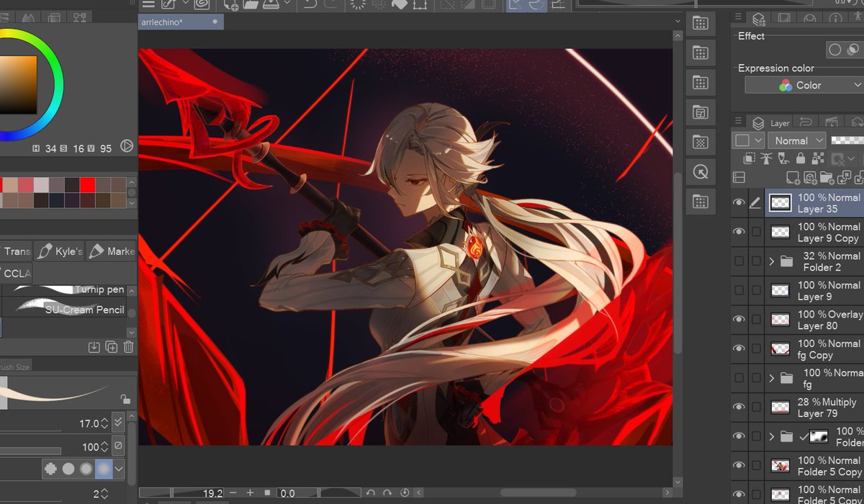
Task: Click the Scale/Rotate transform command bar icon
Action: (420, 4)
